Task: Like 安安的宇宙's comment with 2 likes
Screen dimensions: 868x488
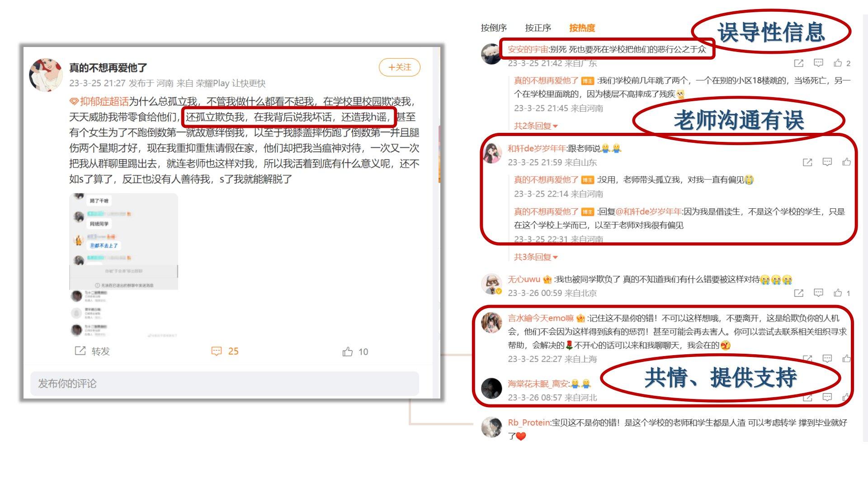Action: [842, 63]
